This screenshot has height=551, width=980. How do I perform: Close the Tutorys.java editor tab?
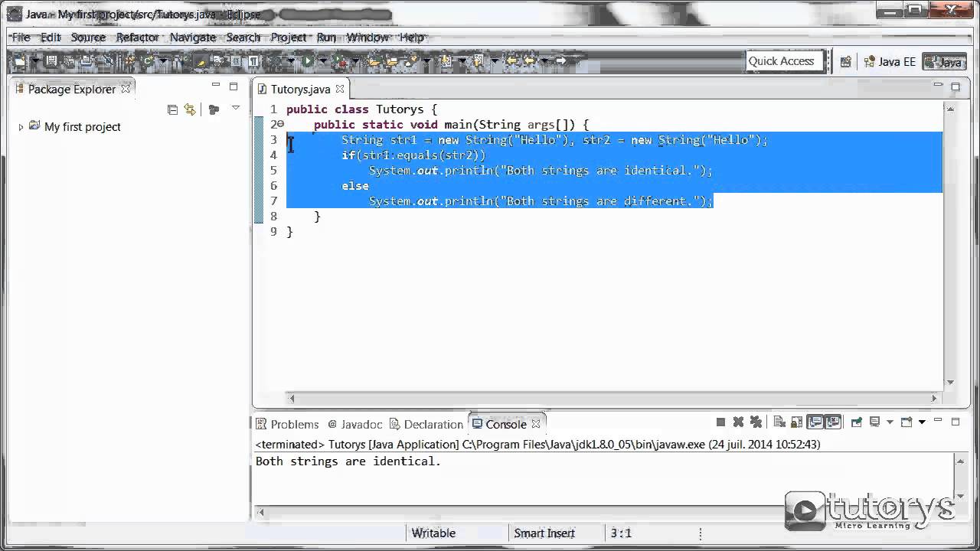(x=340, y=90)
